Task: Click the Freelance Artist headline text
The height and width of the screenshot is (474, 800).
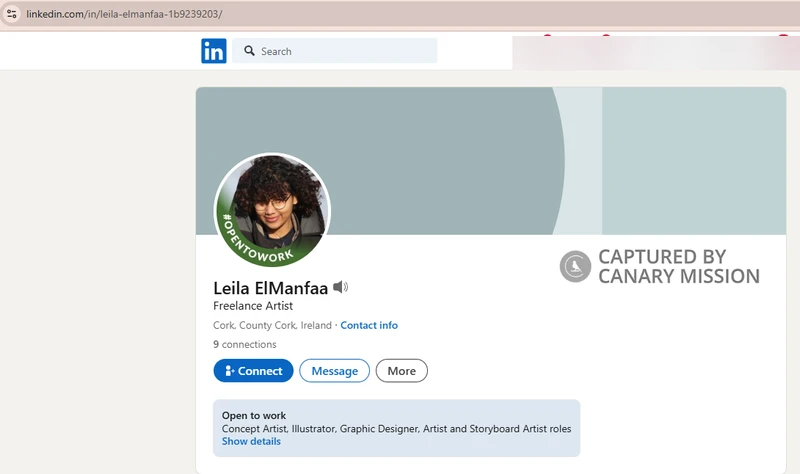Action: (x=253, y=306)
